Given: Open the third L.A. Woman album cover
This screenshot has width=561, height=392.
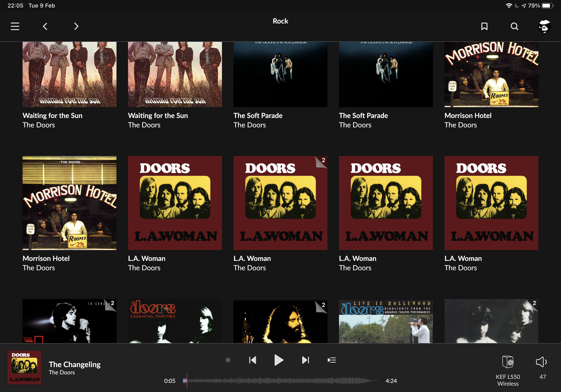Looking at the screenshot, I should 386,203.
